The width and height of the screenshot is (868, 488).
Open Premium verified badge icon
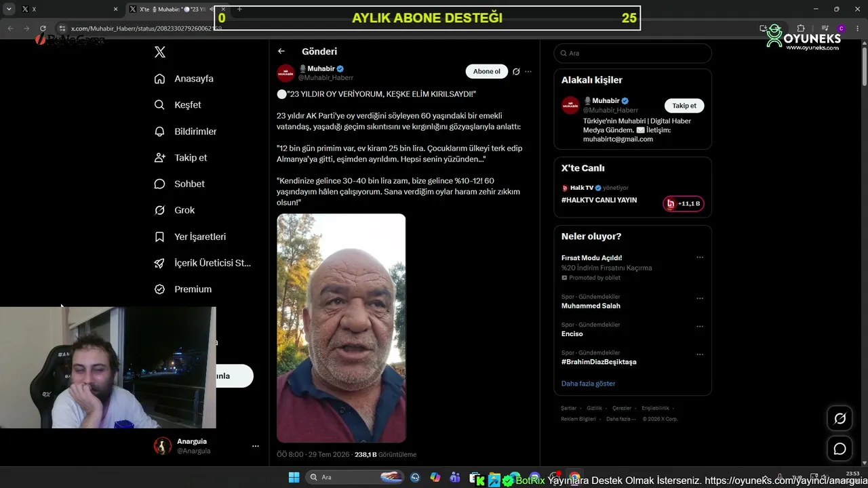[x=159, y=289]
